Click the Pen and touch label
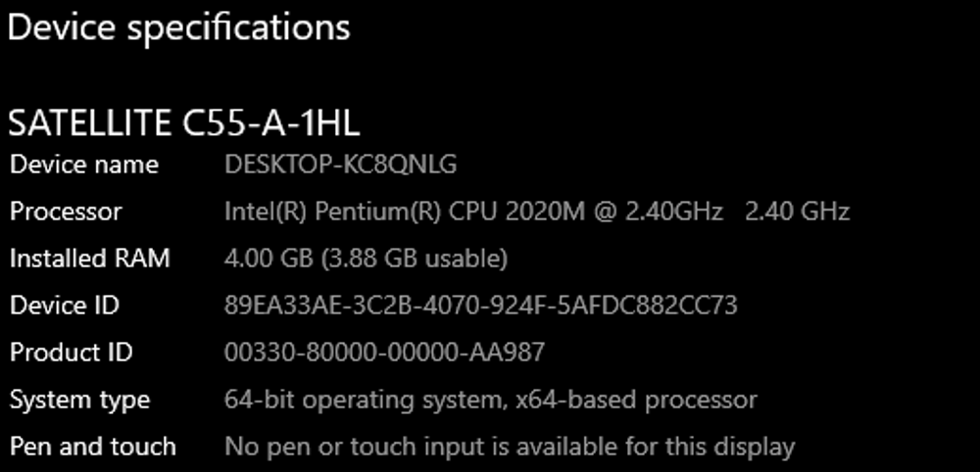 click(93, 448)
